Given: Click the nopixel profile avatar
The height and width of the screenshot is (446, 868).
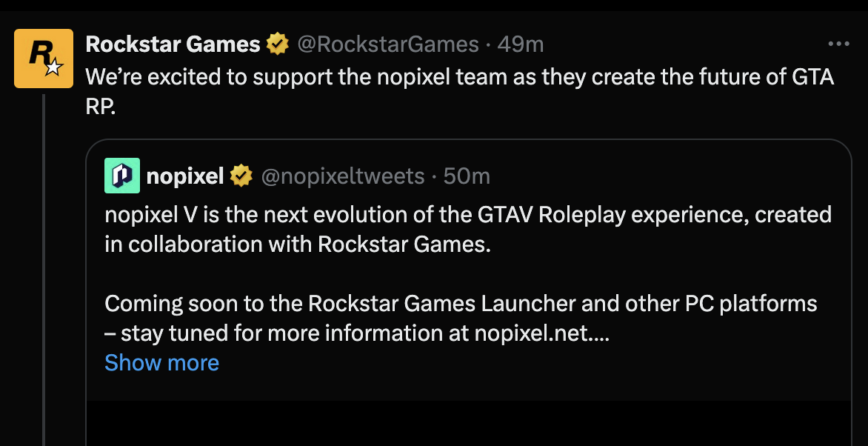Looking at the screenshot, I should pyautogui.click(x=121, y=176).
